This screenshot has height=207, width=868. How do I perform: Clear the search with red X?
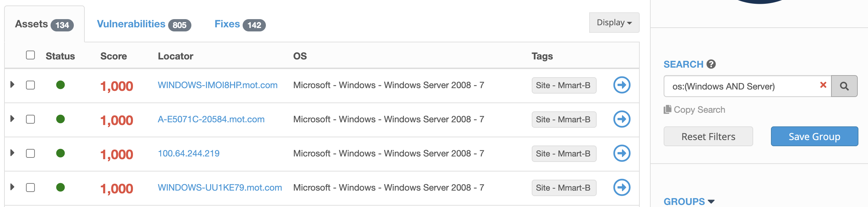click(823, 85)
